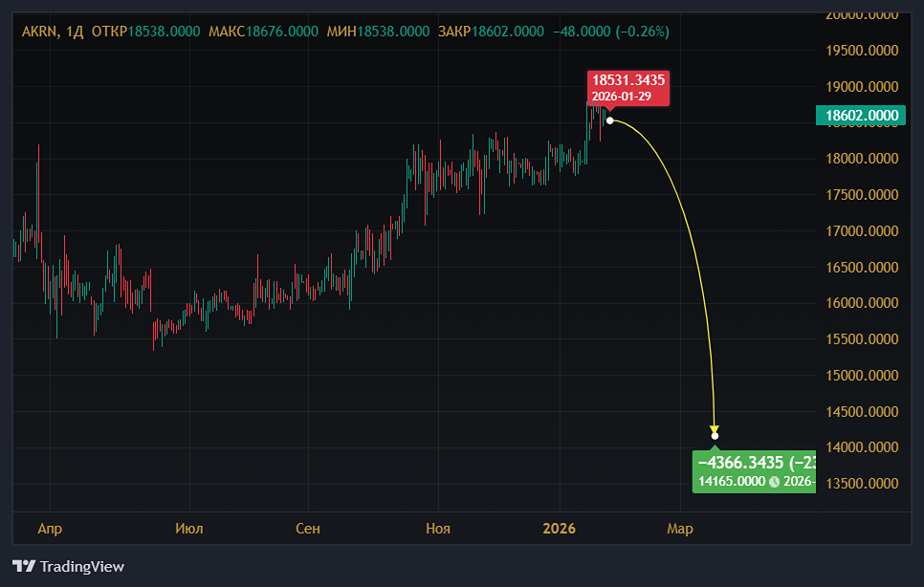Click the 15500.0000 price axis label
This screenshot has width=924, height=587.
pos(862,339)
